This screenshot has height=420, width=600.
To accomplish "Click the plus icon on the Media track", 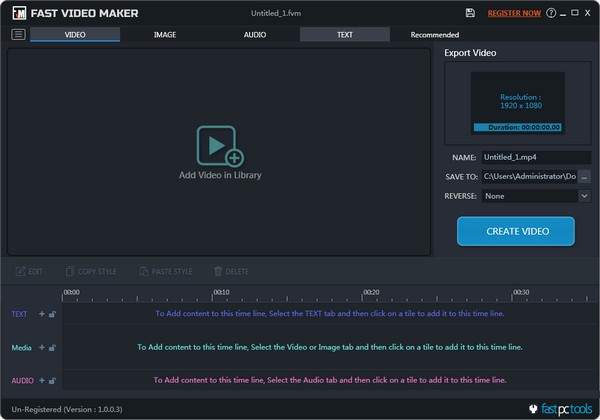I will [x=42, y=347].
